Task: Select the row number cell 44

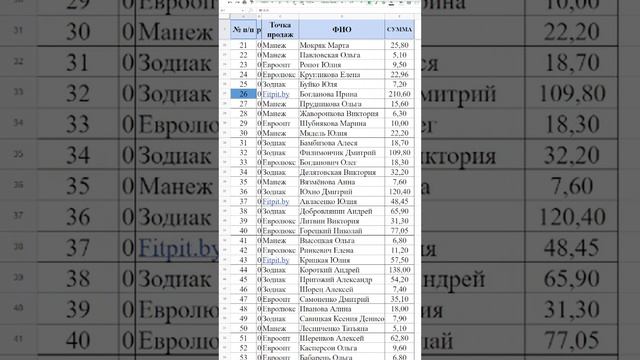Action: click(243, 270)
